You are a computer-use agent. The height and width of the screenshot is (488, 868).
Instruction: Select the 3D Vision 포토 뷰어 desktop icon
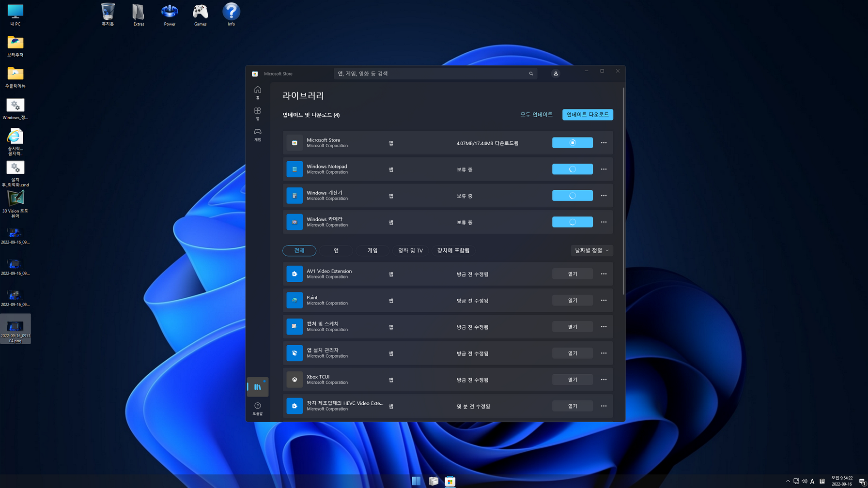[15, 204]
